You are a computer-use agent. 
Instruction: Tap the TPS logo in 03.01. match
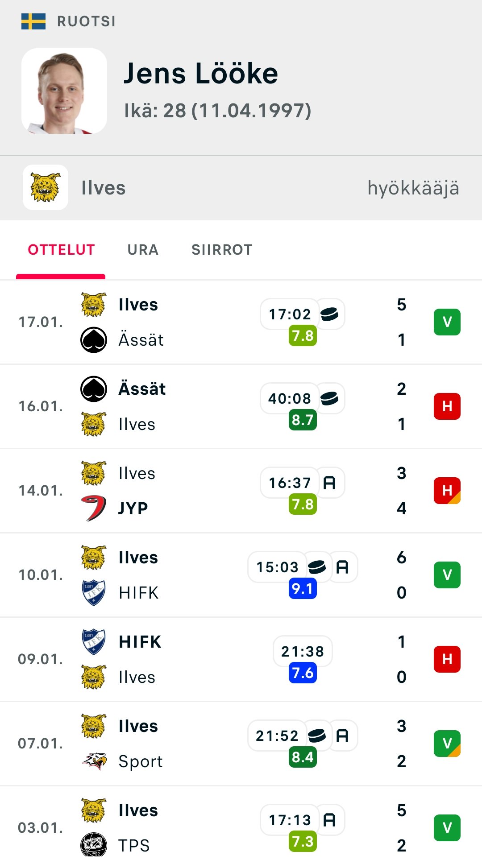tap(94, 845)
